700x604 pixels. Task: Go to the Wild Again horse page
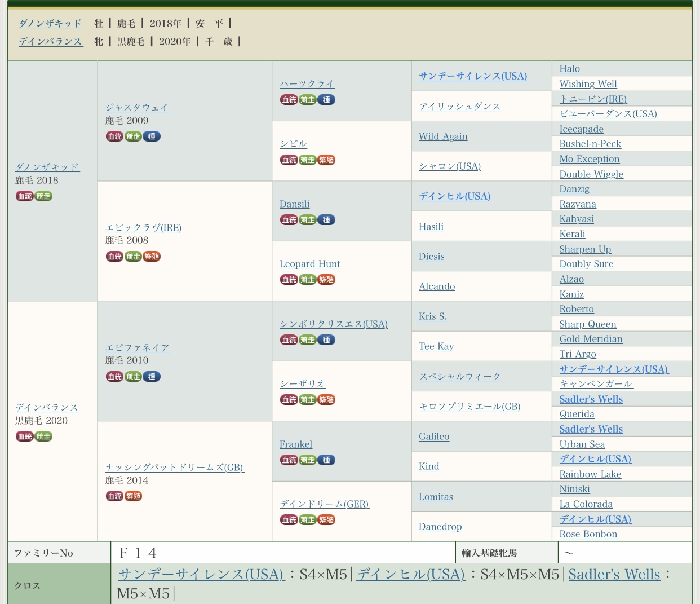443,136
